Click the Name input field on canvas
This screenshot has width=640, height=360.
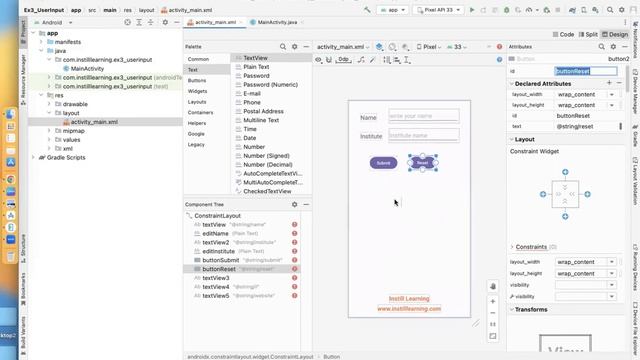pos(424,116)
